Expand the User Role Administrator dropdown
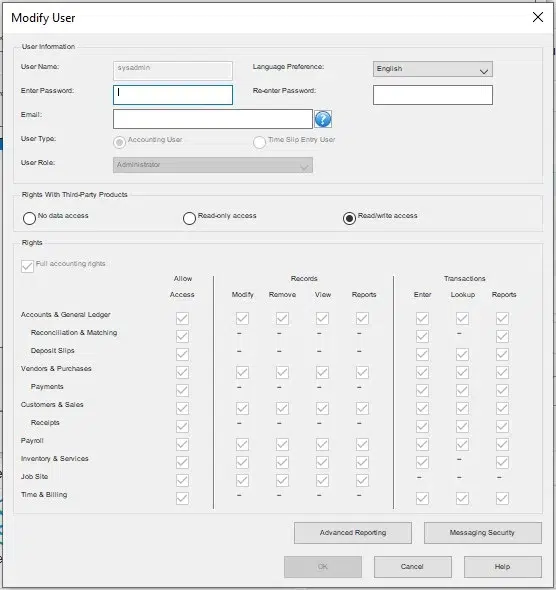This screenshot has width=556, height=590. coord(213,165)
